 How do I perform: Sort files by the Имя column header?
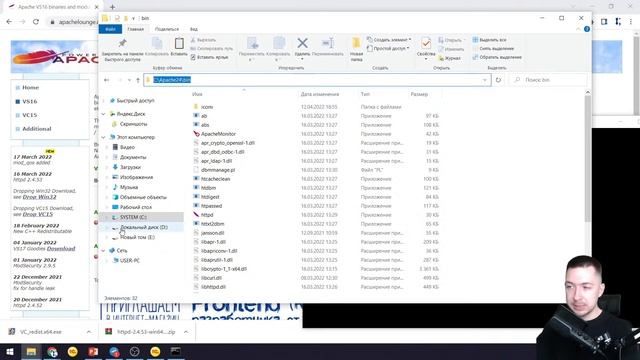pos(197,94)
